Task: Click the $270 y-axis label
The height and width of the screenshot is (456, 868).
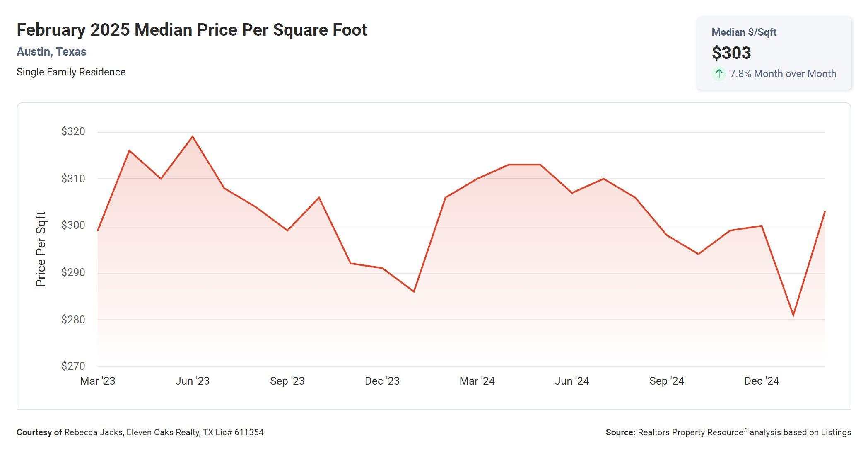Action: (x=73, y=366)
